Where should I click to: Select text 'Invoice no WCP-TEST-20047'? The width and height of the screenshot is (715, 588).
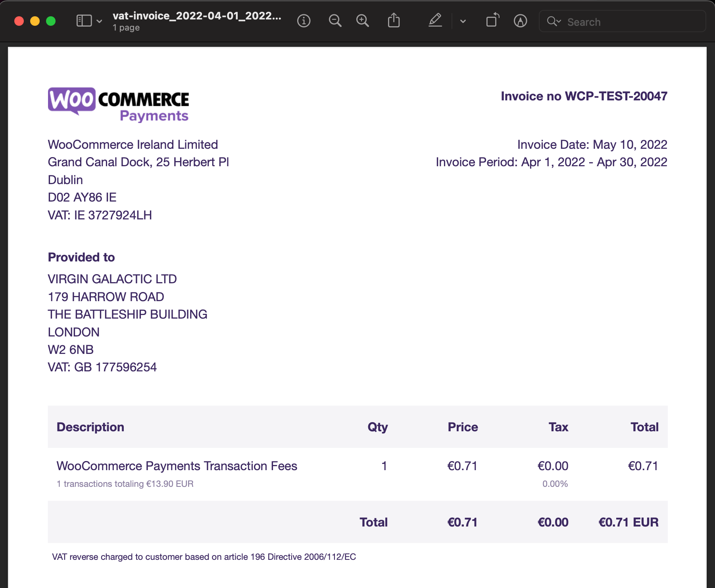584,96
